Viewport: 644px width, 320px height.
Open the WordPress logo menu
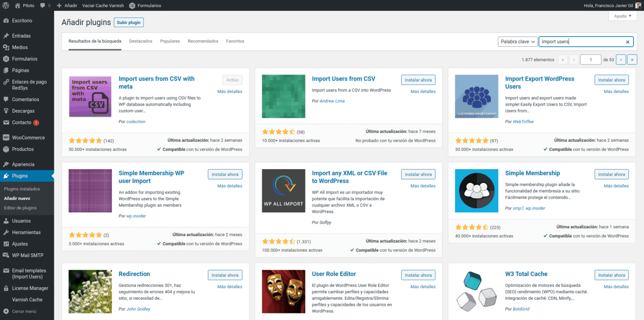6,6
